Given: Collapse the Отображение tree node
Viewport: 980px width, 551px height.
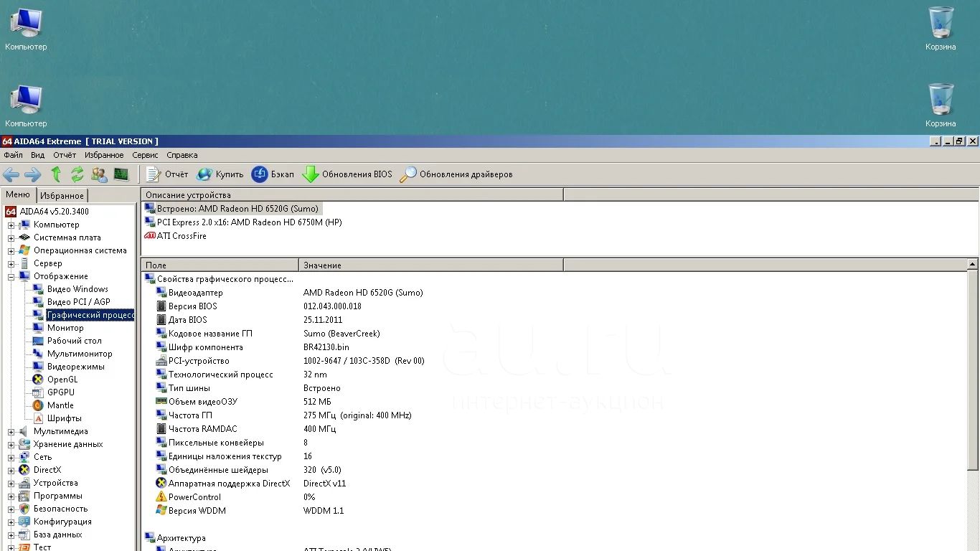Looking at the screenshot, I should (11, 277).
